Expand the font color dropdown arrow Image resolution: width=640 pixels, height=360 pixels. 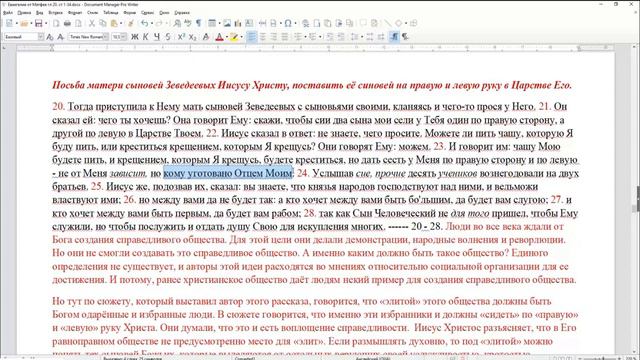pos(227,37)
